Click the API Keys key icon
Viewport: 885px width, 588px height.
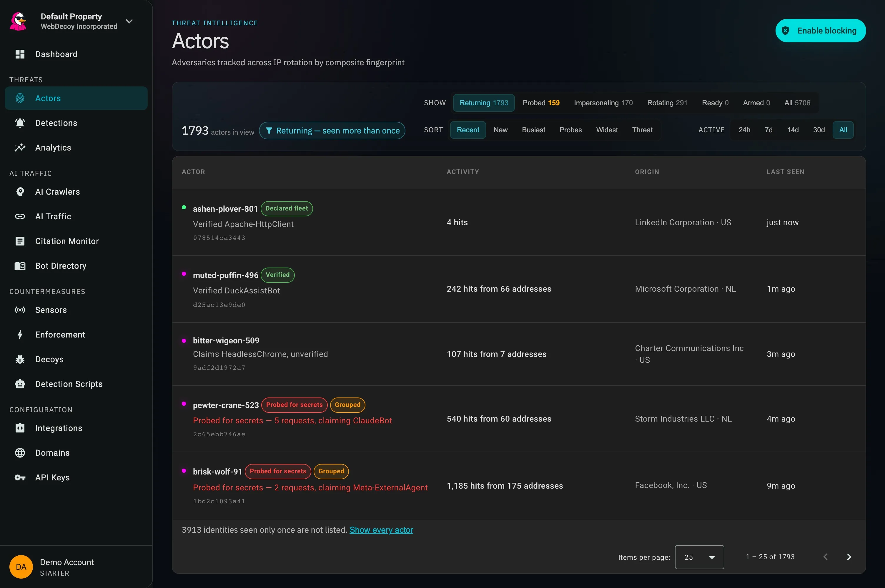click(20, 477)
